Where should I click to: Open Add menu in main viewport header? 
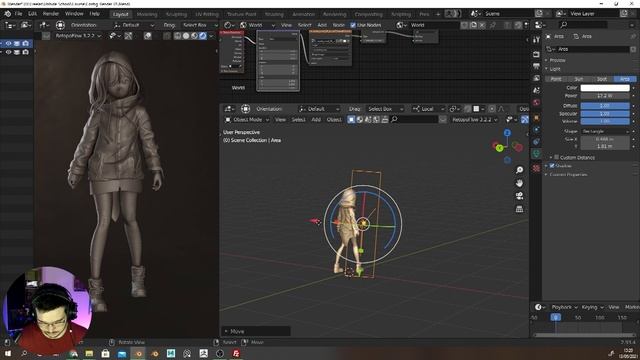pos(316,120)
